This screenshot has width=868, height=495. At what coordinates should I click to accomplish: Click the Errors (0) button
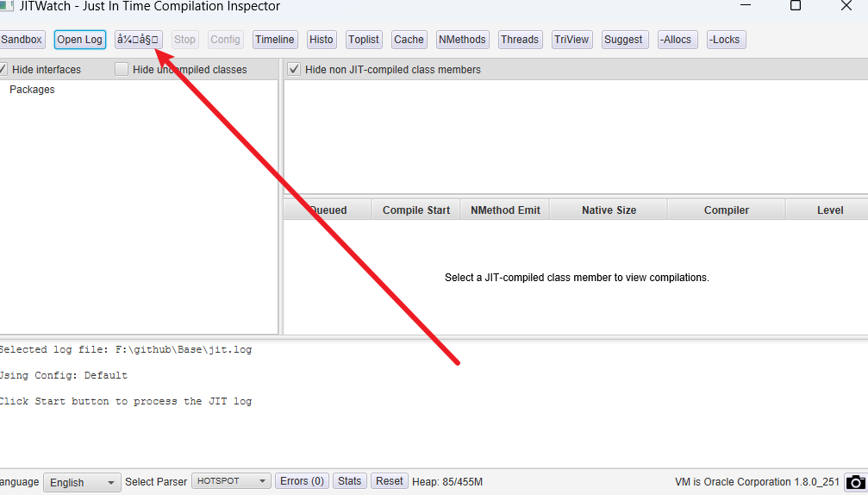click(x=302, y=481)
